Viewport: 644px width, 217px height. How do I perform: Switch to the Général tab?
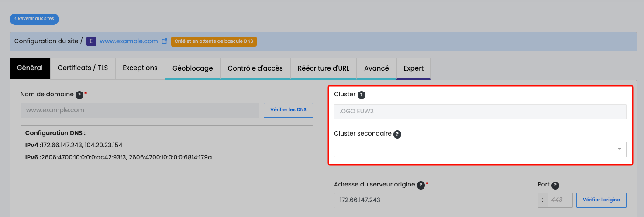pos(30,68)
